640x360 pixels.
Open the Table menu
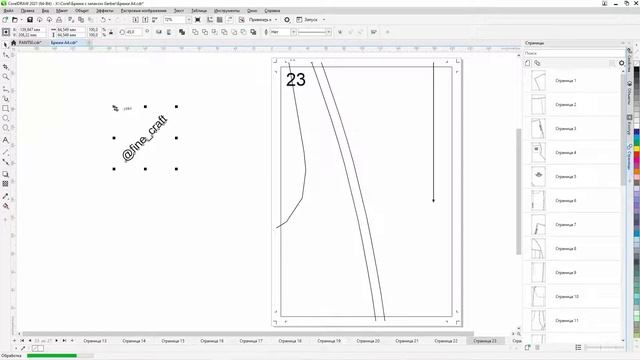click(199, 11)
